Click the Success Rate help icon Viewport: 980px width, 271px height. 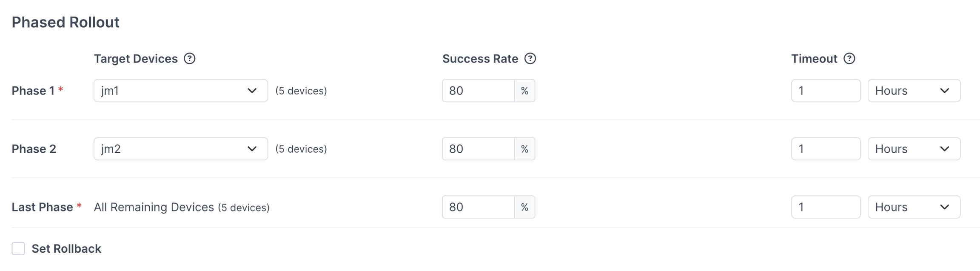(530, 59)
